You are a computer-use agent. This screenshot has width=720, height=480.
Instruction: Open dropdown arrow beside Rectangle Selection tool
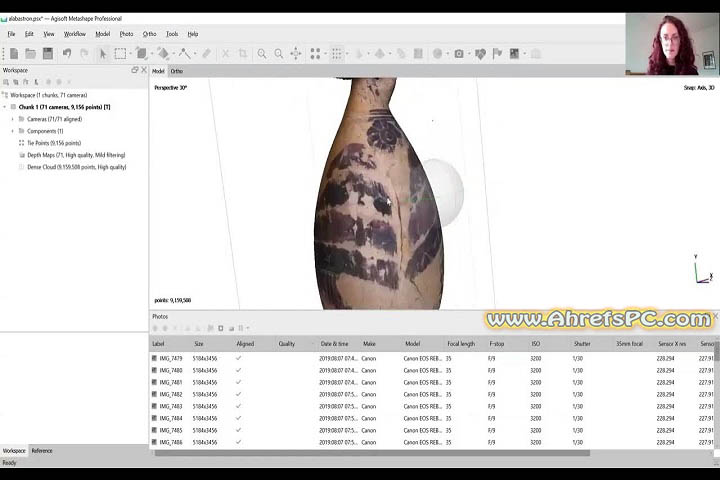(130, 54)
